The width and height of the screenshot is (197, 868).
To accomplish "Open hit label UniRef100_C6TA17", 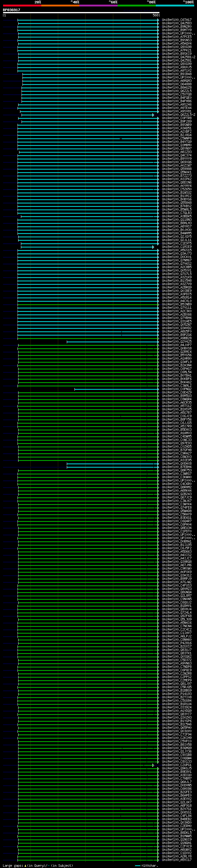I will click(177, 20).
